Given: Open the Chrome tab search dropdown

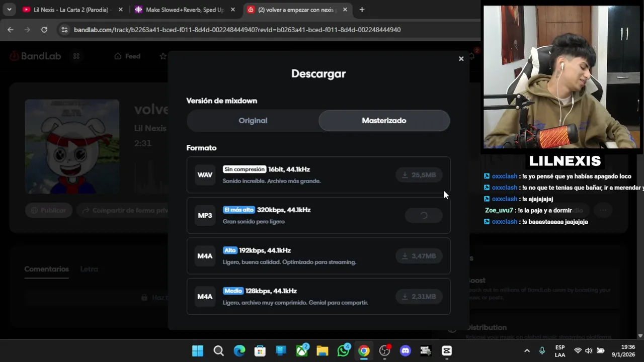Looking at the screenshot, I should tap(9, 10).
